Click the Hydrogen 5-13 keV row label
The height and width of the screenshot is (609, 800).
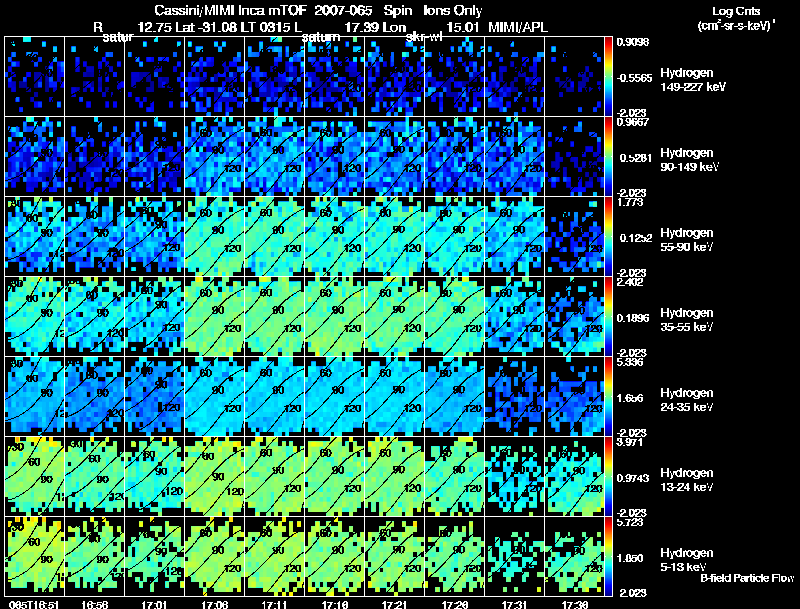686,560
